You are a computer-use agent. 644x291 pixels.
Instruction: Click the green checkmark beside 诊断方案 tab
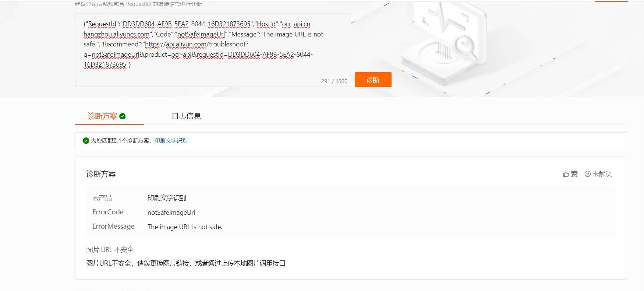click(x=123, y=116)
